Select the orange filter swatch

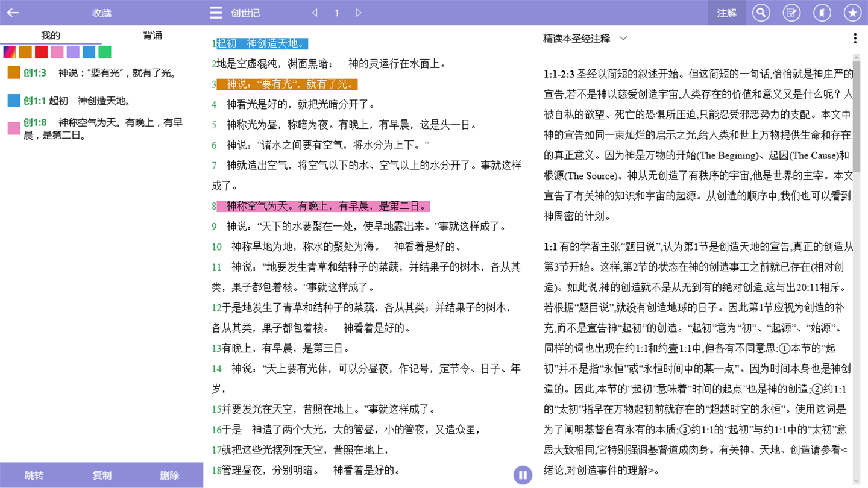tap(25, 52)
